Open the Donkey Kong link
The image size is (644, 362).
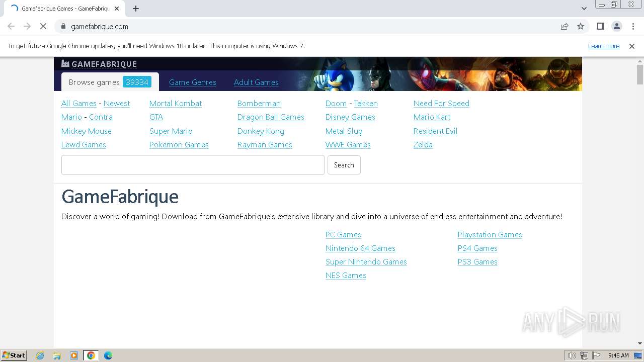[x=261, y=131]
